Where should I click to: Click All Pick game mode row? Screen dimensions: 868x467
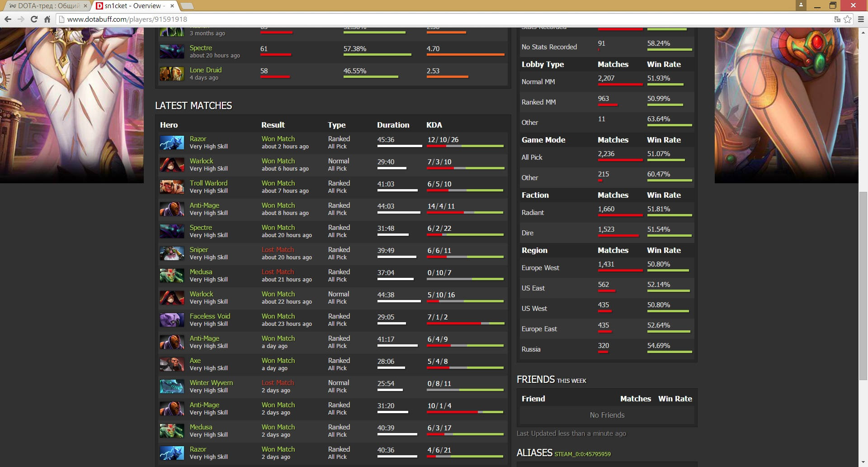point(607,157)
